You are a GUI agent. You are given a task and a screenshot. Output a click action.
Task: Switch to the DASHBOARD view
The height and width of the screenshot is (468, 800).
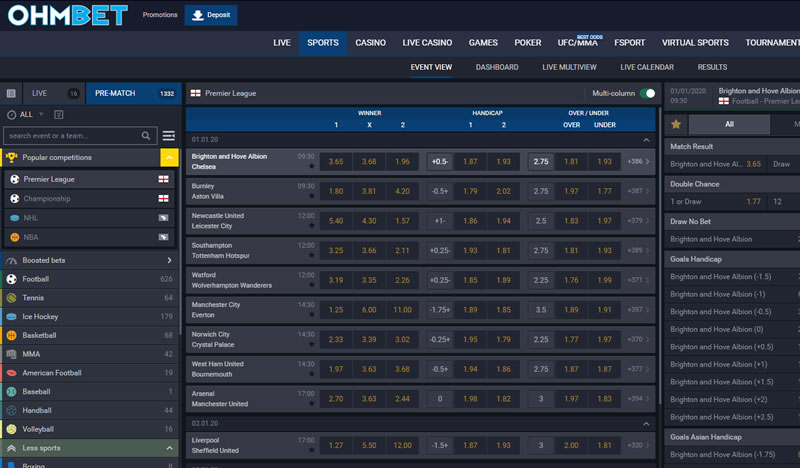pyautogui.click(x=497, y=67)
